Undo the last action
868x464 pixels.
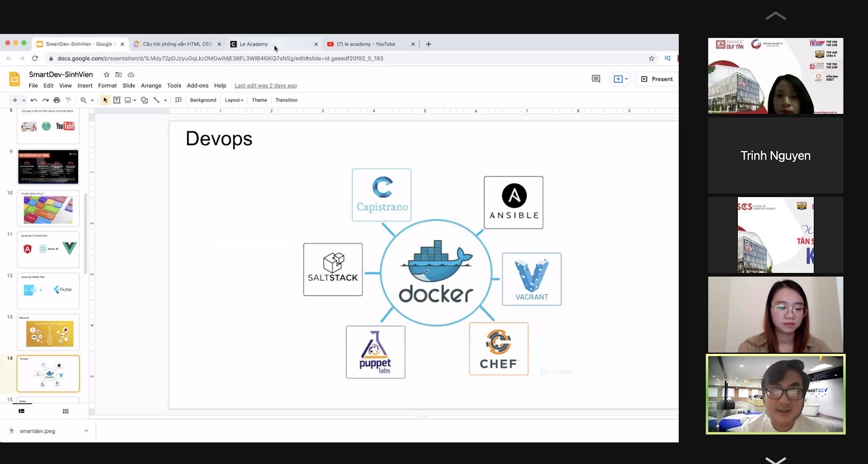pos(34,100)
